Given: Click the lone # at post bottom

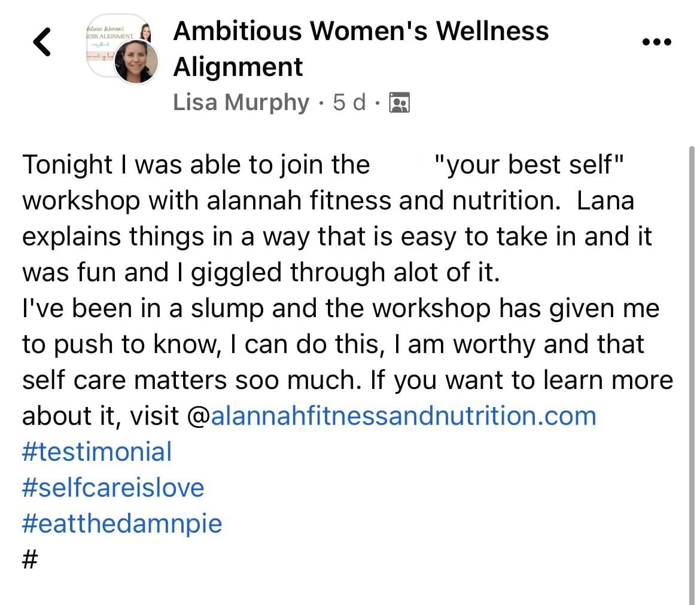Looking at the screenshot, I should 30,559.
